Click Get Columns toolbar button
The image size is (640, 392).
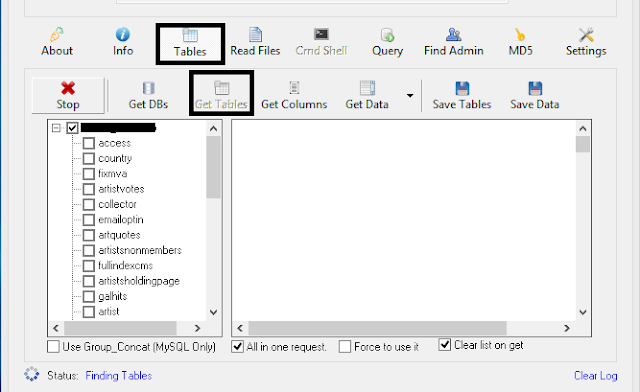click(x=294, y=96)
